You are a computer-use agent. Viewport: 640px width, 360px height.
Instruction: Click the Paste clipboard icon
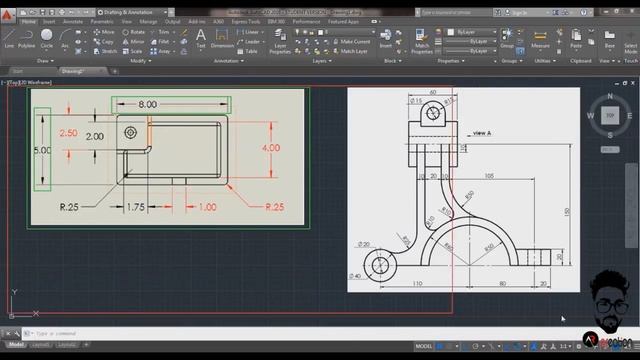(576, 39)
